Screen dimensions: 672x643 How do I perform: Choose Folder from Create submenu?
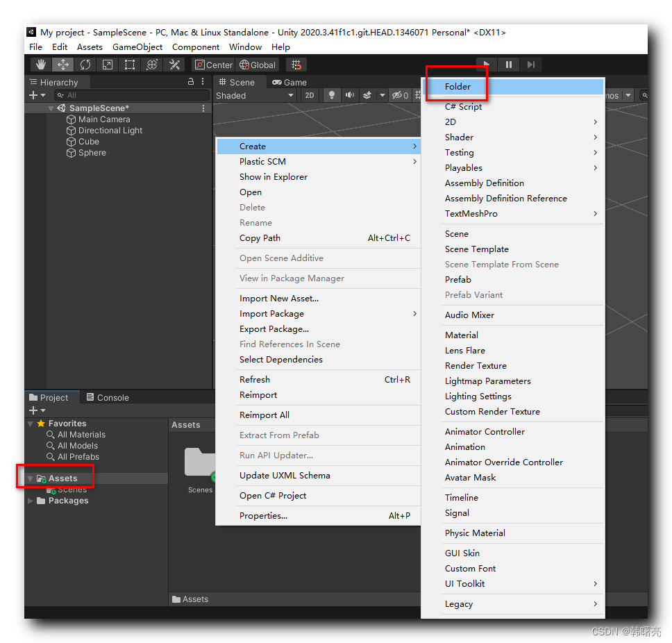point(512,87)
